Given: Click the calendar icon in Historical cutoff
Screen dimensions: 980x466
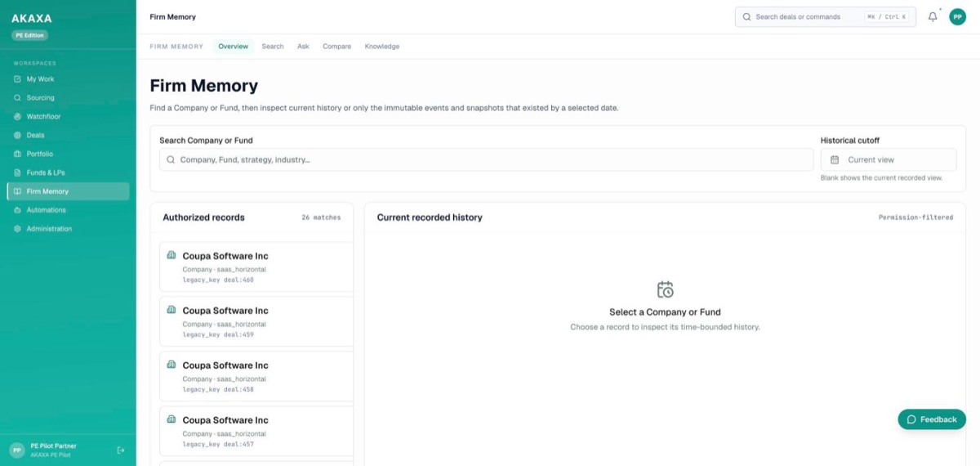Looking at the screenshot, I should [835, 159].
